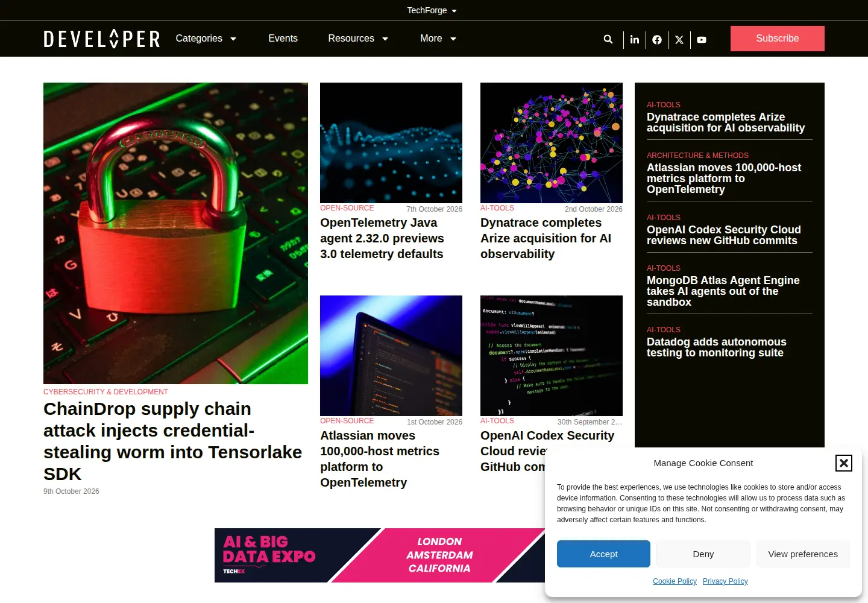Read Atlassian metrics headline under laptop image
This screenshot has height=603, width=868.
click(x=380, y=459)
